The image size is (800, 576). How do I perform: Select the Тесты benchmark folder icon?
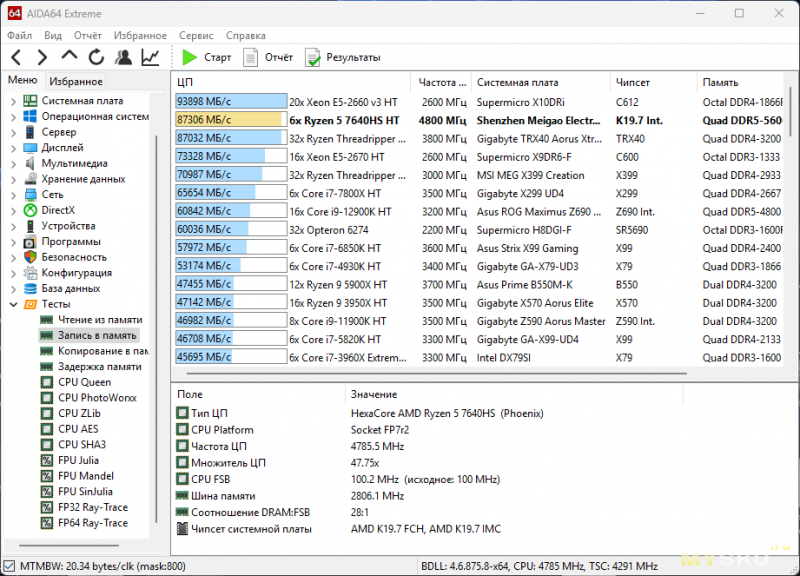[31, 304]
